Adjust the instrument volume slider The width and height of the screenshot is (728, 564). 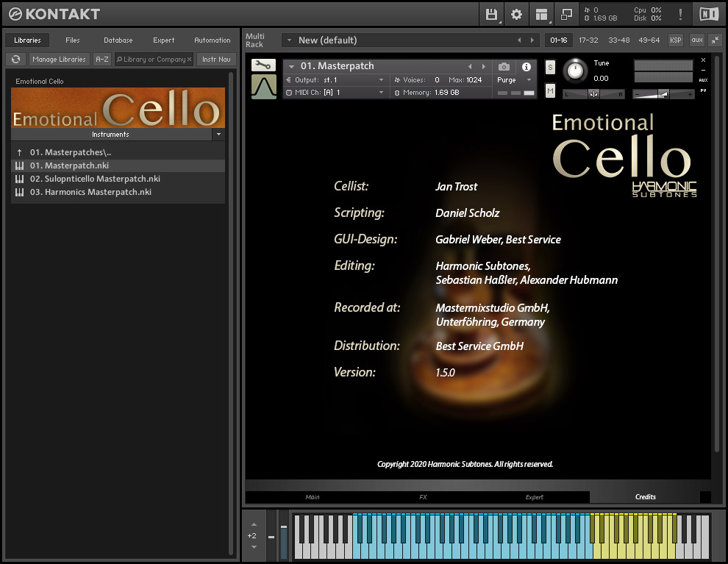tap(663, 93)
